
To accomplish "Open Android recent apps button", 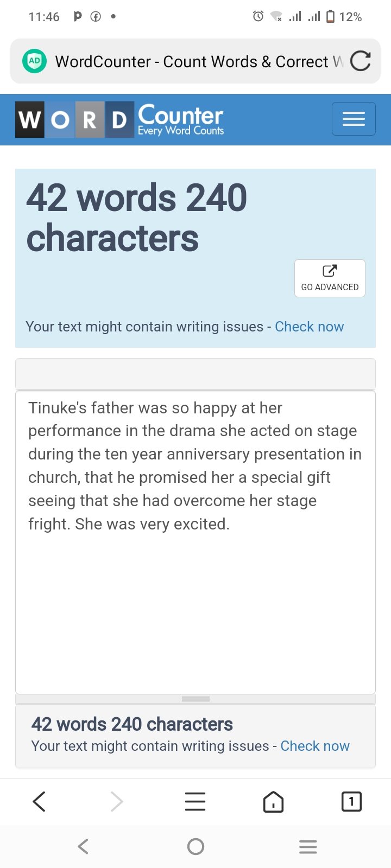I will click(x=308, y=846).
